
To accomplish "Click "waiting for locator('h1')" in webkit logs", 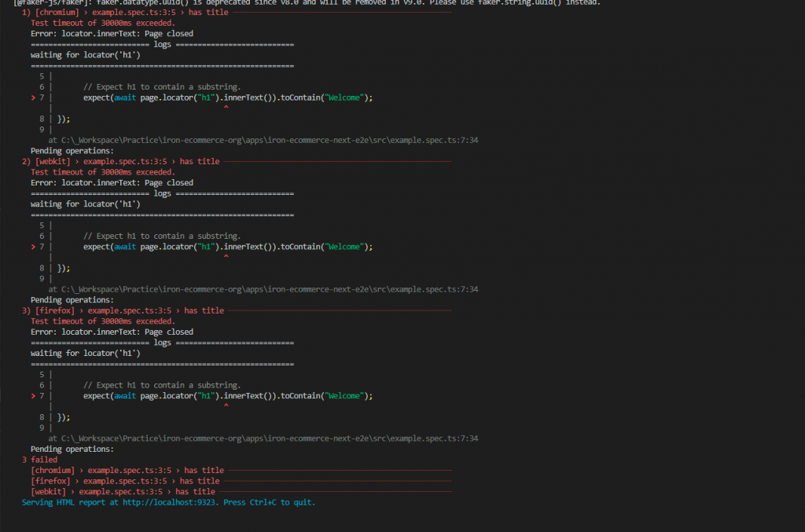I will tap(85, 204).
